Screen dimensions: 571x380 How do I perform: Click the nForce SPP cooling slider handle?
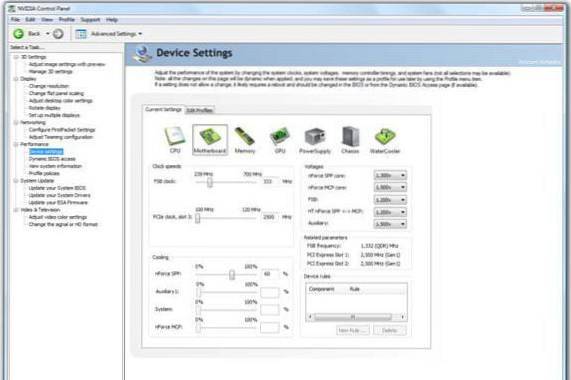pyautogui.click(x=232, y=274)
